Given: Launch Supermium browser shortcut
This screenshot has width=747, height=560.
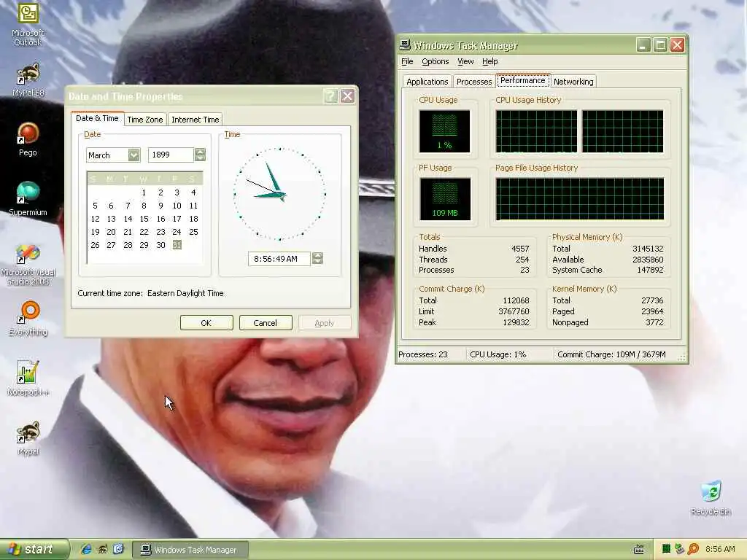Looking at the screenshot, I should coord(28,198).
